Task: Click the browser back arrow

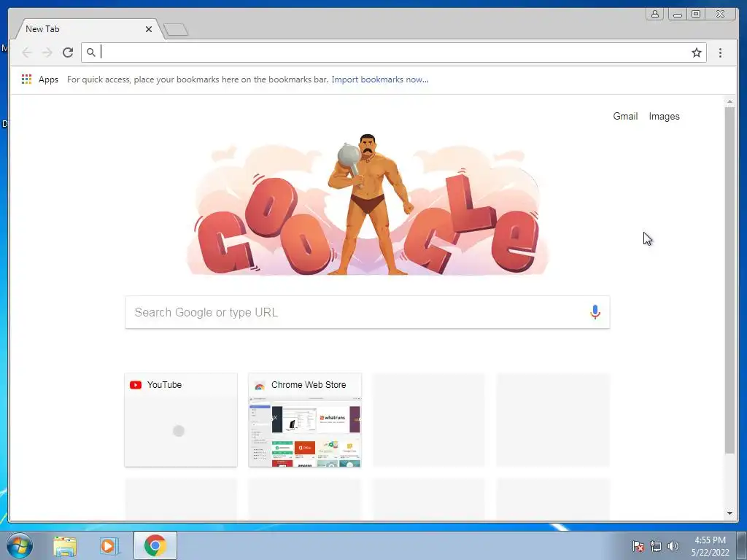Action: point(27,52)
